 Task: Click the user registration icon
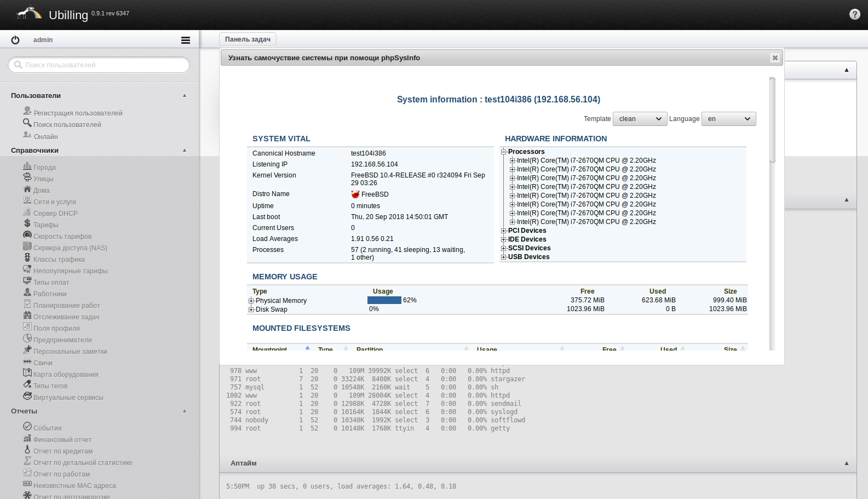[x=27, y=111]
